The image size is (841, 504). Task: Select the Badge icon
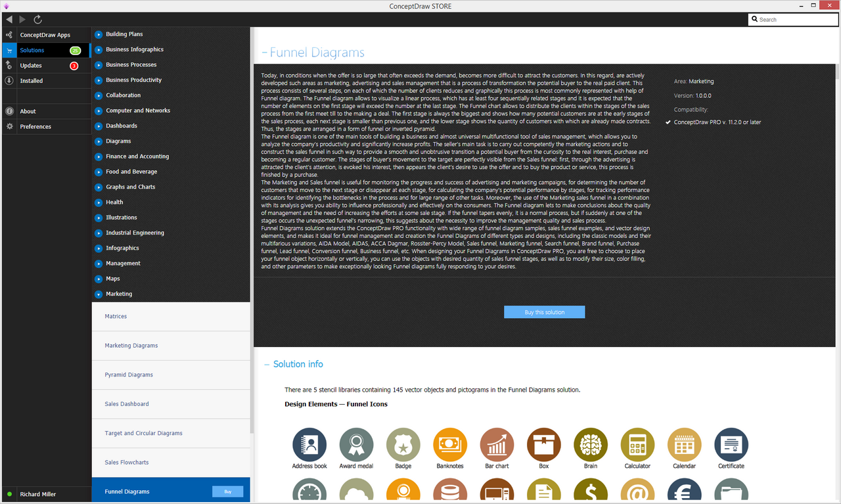[x=403, y=444]
